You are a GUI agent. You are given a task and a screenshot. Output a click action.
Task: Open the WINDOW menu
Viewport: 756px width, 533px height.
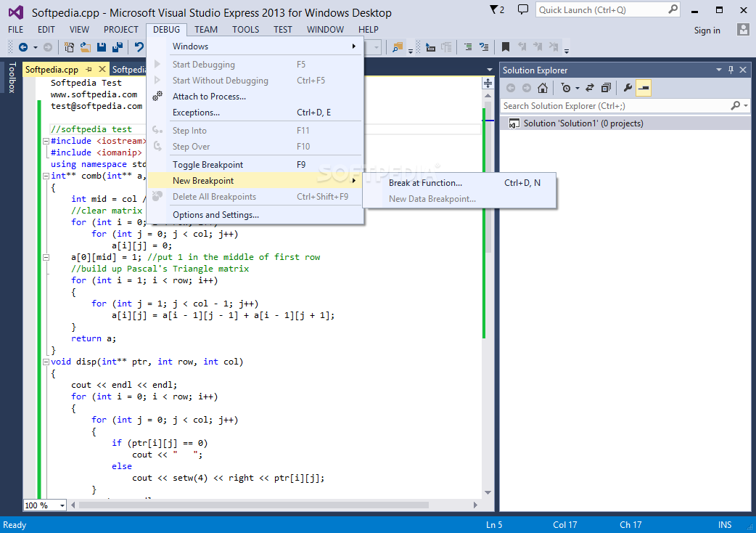326,30
